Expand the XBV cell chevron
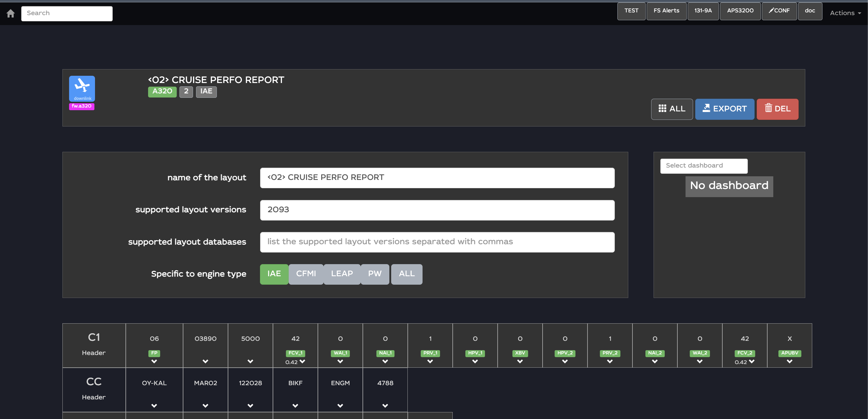This screenshot has height=419, width=868. pos(520,361)
